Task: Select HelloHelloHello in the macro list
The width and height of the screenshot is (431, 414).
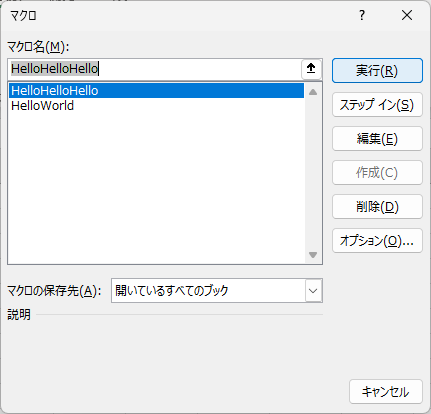Action: (156, 91)
